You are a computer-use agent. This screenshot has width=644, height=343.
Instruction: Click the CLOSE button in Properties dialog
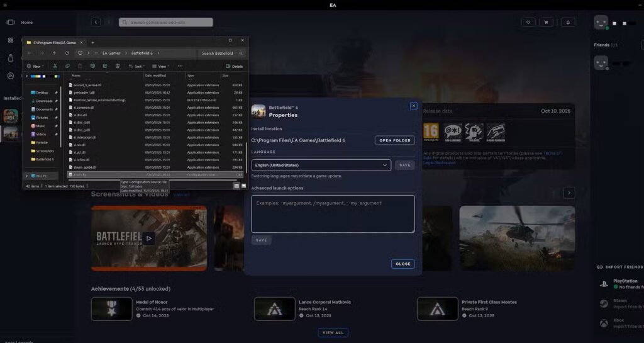pos(402,264)
